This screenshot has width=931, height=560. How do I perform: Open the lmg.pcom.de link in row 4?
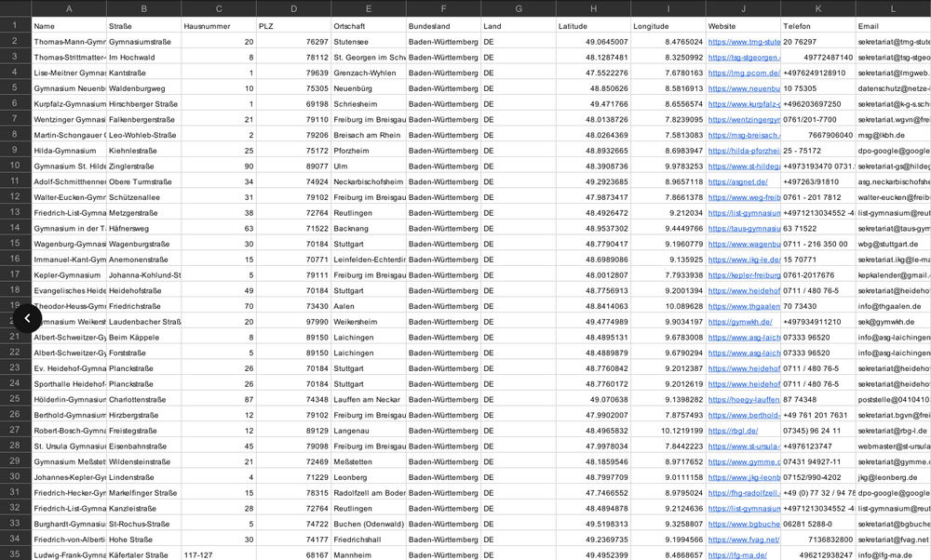click(x=744, y=73)
